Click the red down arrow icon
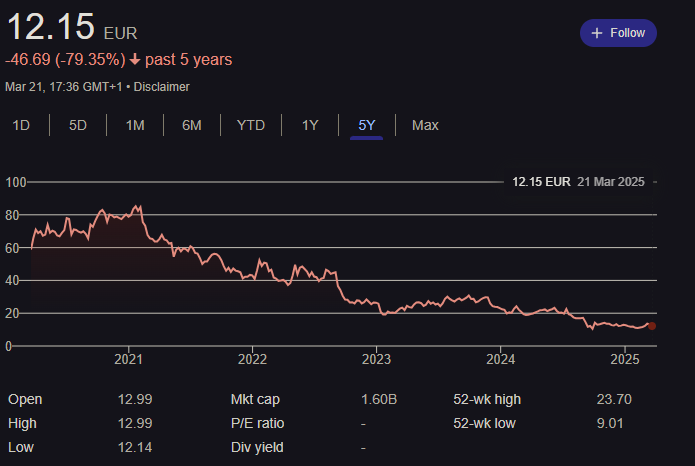This screenshot has height=466, width=695. (135, 60)
